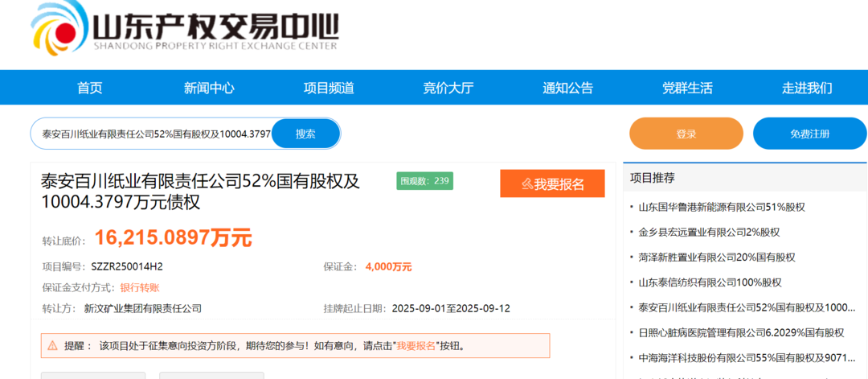The width and height of the screenshot is (868, 379).
Task: Open 金乡县宏远置业有限公司2%股权 recommendation
Action: coord(709,233)
